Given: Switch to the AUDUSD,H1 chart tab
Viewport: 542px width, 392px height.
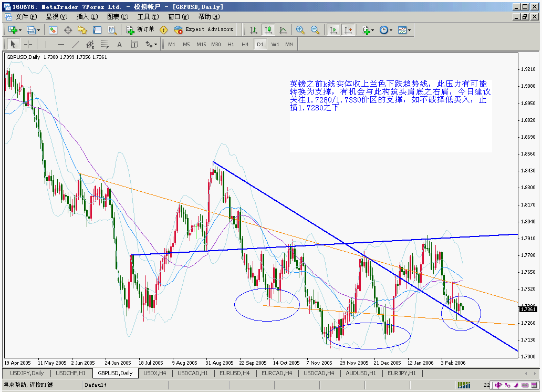Looking at the screenshot, I should pos(360,373).
